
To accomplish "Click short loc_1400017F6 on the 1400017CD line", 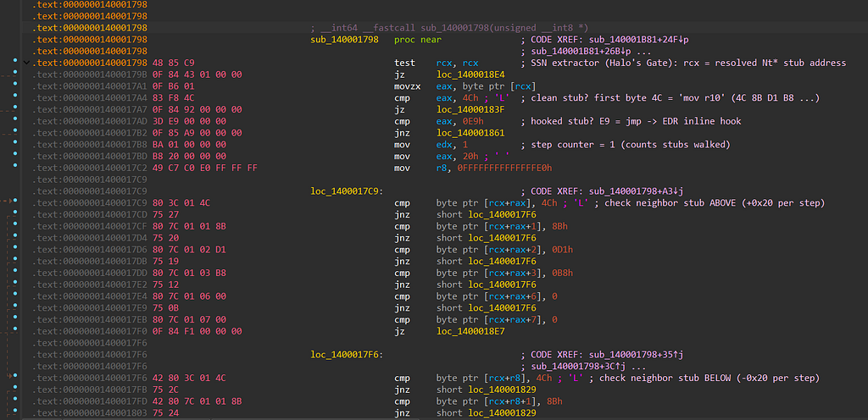I will (x=486, y=215).
